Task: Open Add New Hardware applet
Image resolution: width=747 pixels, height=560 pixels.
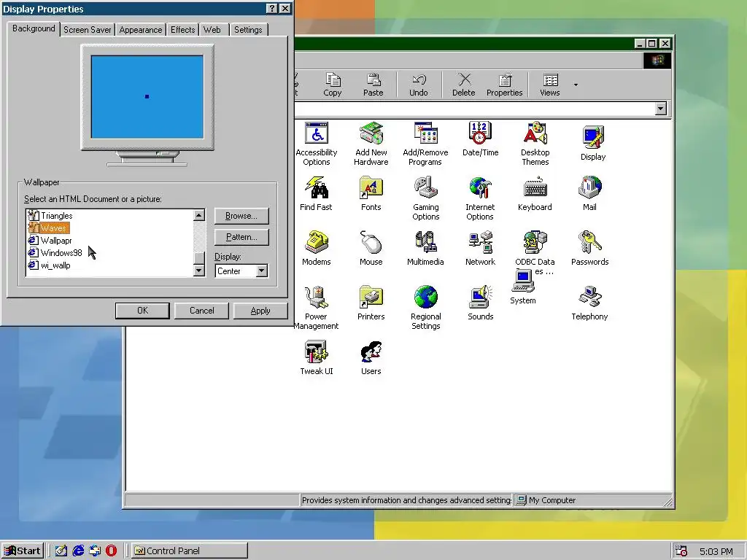Action: 371,144
